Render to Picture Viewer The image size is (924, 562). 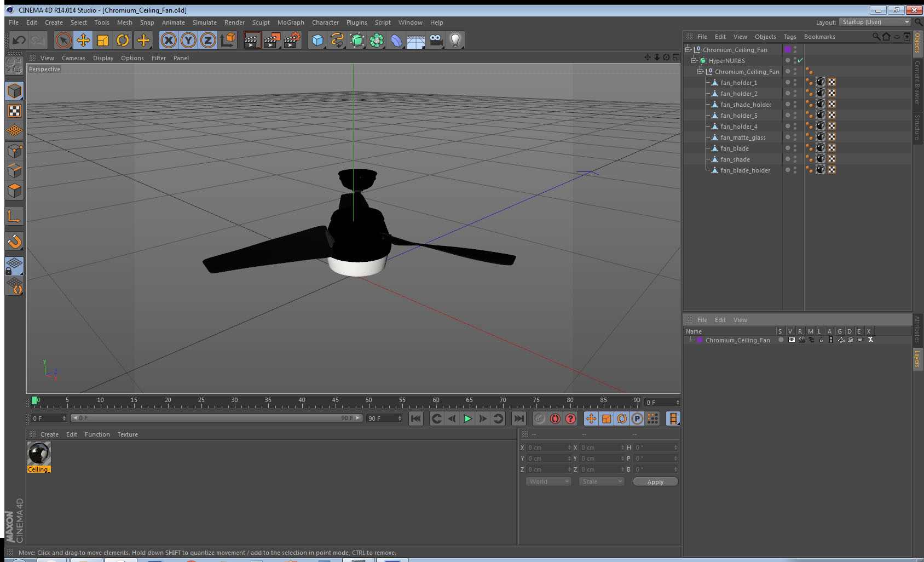272,40
